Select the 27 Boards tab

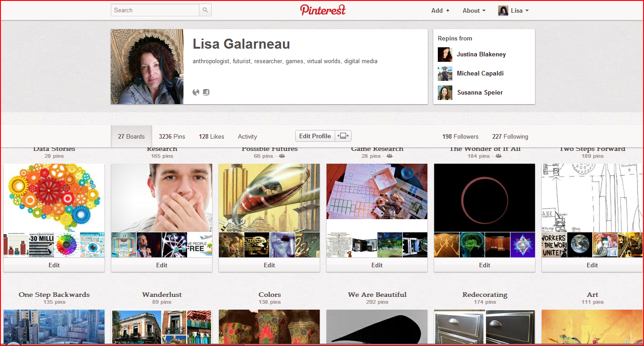(131, 136)
